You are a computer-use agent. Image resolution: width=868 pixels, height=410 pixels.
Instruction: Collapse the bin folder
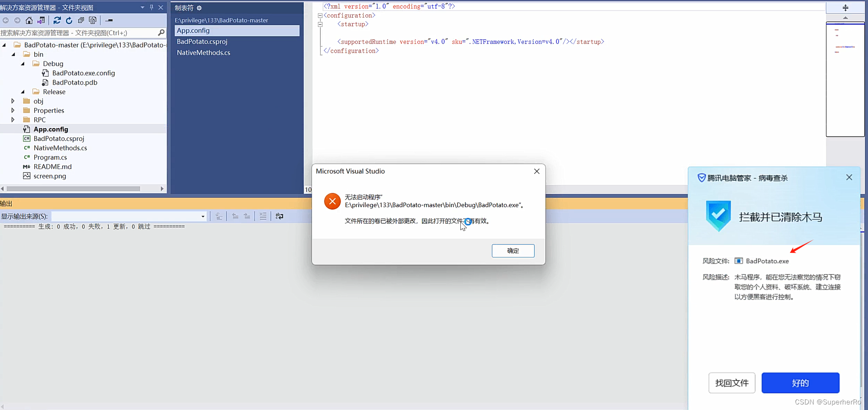pyautogui.click(x=13, y=55)
